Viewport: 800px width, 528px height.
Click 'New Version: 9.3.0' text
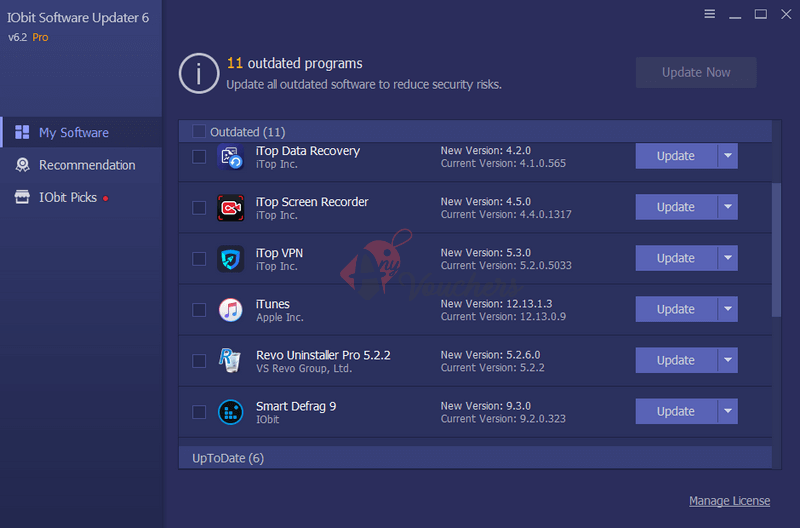485,406
